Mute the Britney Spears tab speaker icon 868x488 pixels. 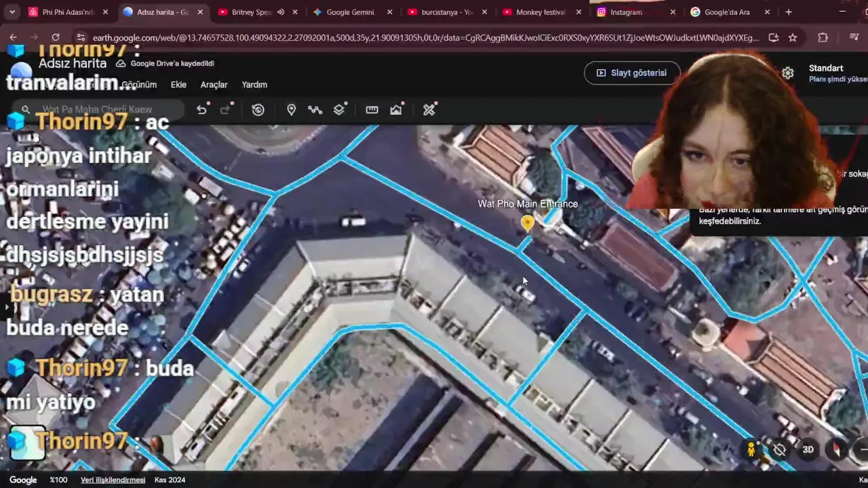coord(280,12)
